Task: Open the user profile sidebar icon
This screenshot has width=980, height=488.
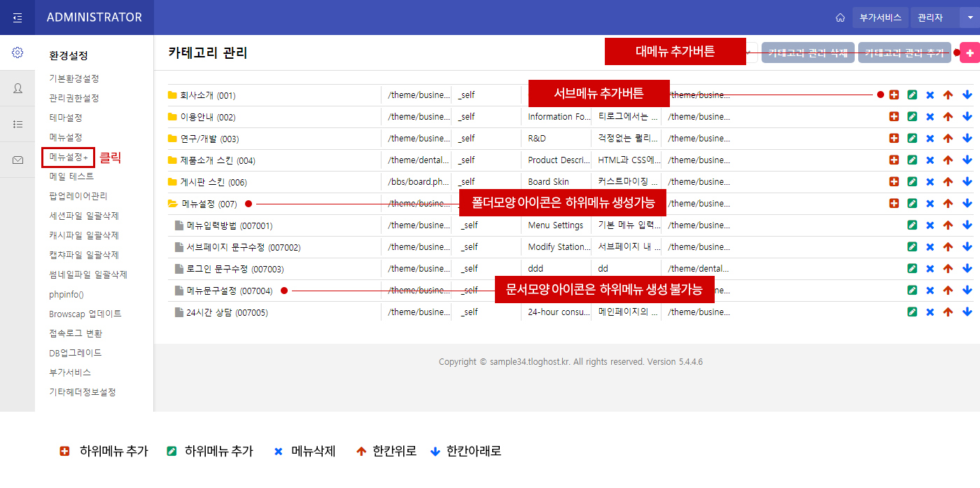Action: click(17, 88)
